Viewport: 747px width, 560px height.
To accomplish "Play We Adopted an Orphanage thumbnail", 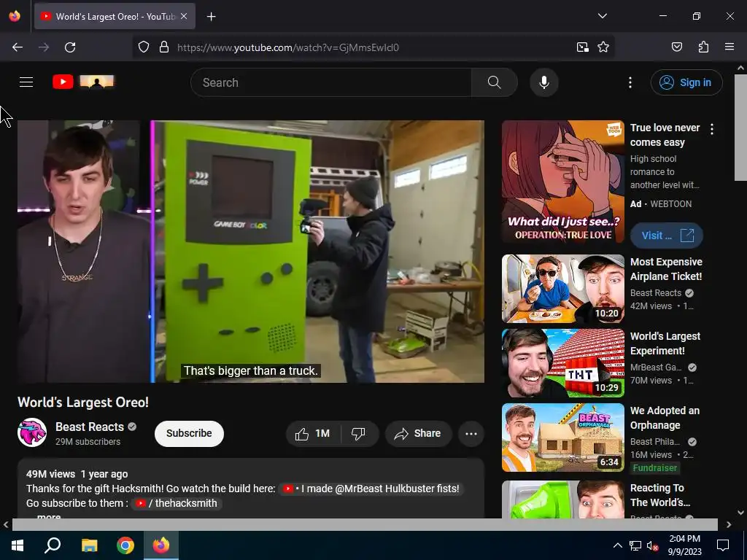I will 562,437.
